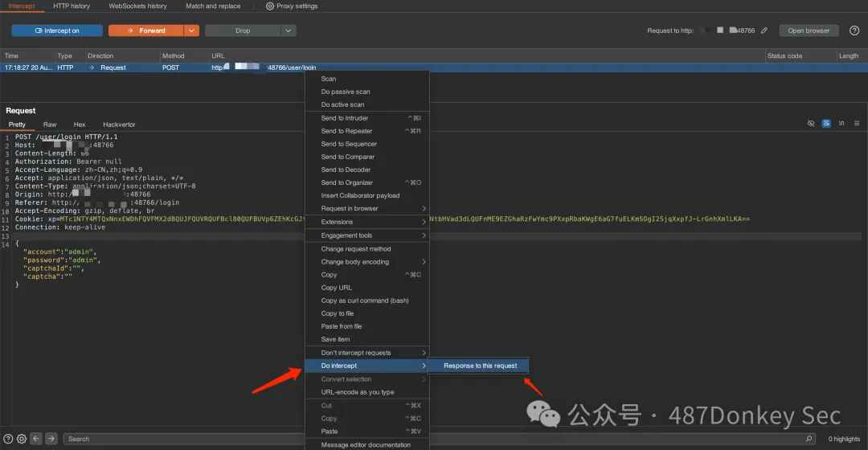The width and height of the screenshot is (868, 450).
Task: Choose Send to Repeater from context menu
Action: tap(347, 131)
